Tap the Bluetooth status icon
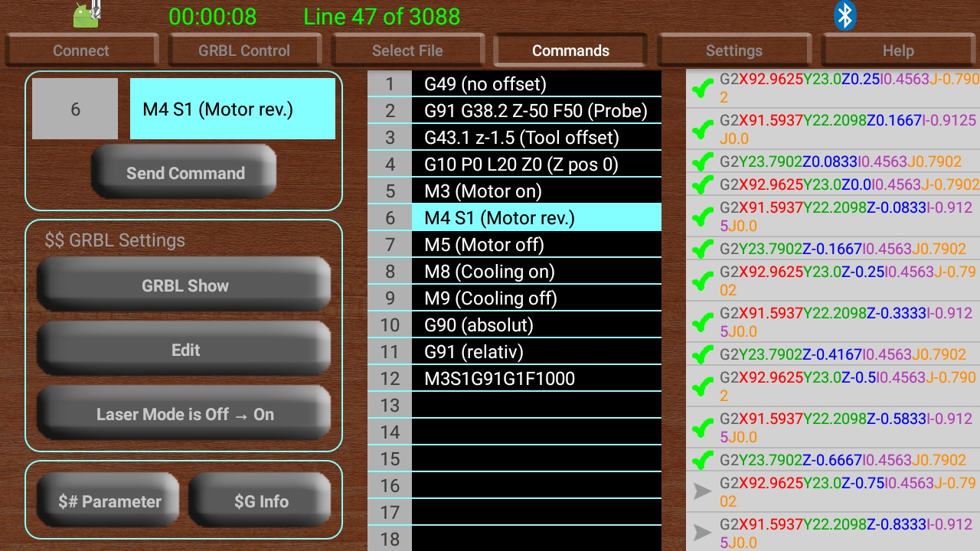 844,15
